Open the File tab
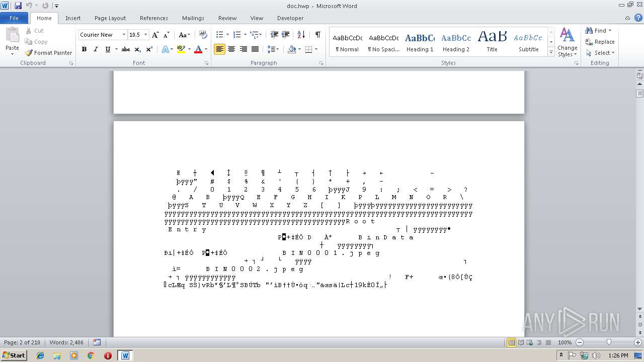 [x=14, y=18]
